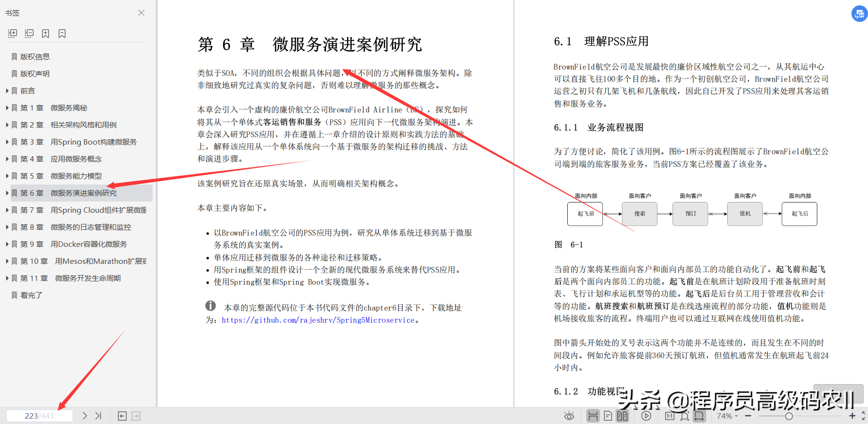Screen dimensions: 868x424
Task: Jump to 第 11 章 微服务开发生命周期
Action: pos(70,278)
